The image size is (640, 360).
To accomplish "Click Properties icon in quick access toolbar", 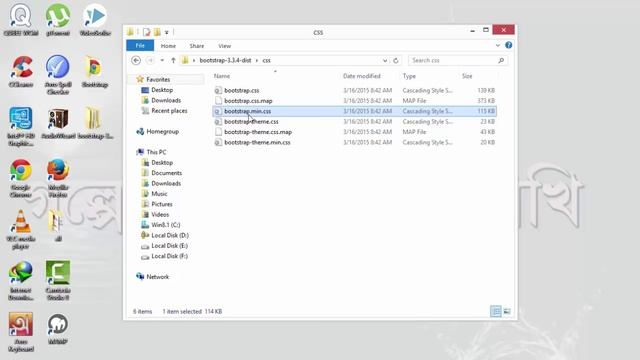I will coord(147,32).
